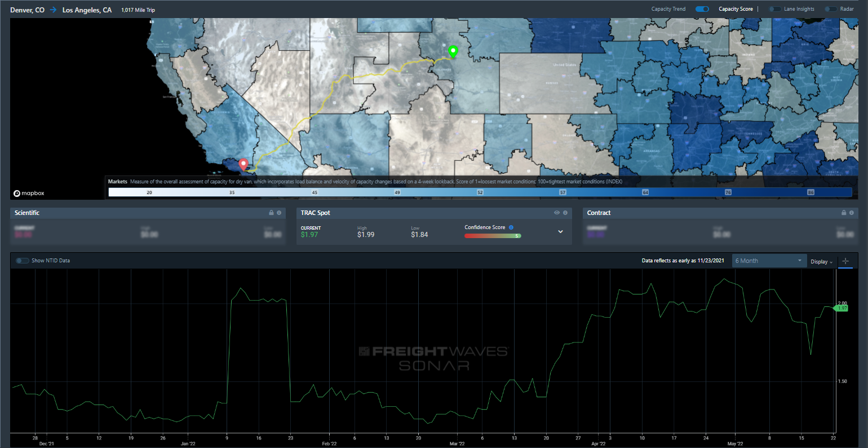The width and height of the screenshot is (868, 448).
Task: Click the red Los Angeles destination pin
Action: click(x=243, y=164)
